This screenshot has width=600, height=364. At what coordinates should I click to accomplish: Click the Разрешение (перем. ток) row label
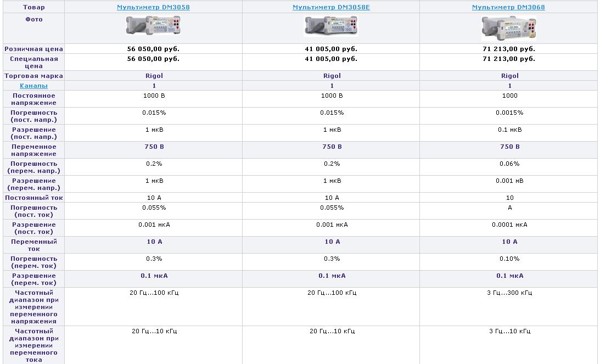[33, 279]
